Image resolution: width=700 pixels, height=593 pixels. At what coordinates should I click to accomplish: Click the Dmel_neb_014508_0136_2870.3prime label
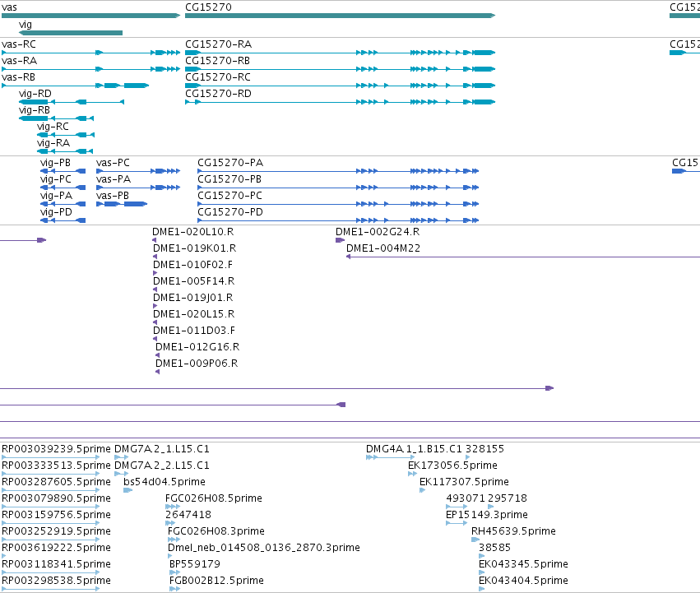(x=264, y=548)
